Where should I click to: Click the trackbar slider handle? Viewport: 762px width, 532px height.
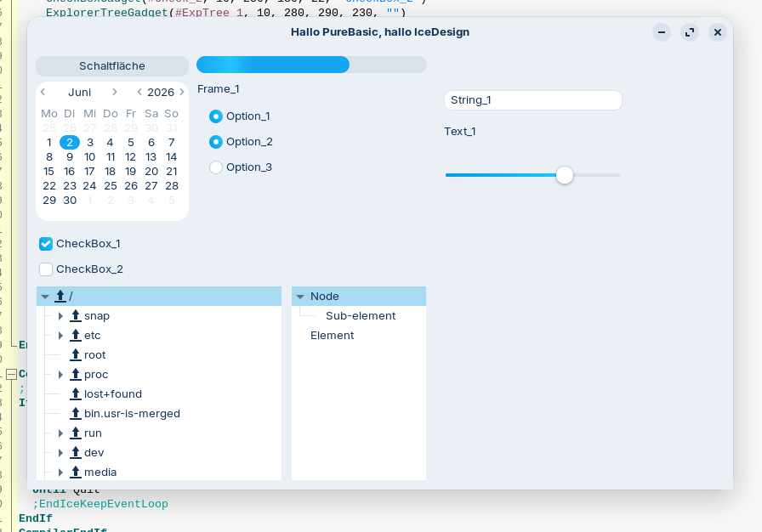[565, 175]
